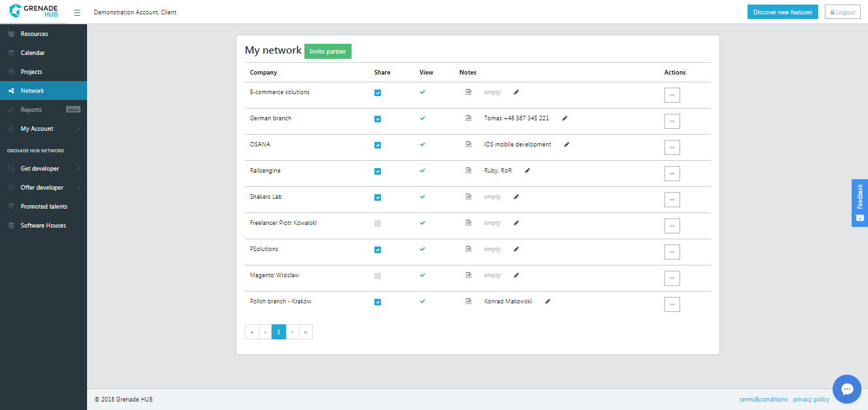Image resolution: width=868 pixels, height=410 pixels.
Task: Open the privacy policy link
Action: [x=811, y=400]
